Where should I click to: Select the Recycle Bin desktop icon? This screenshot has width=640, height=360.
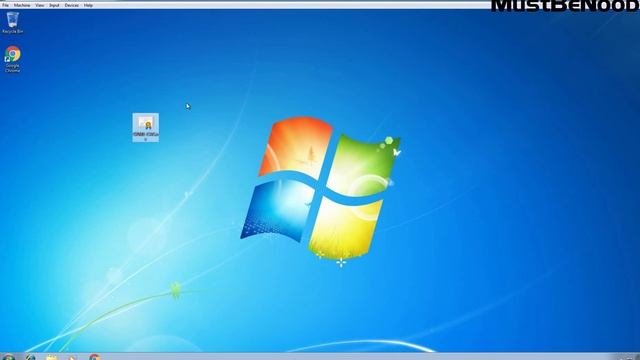[13, 22]
